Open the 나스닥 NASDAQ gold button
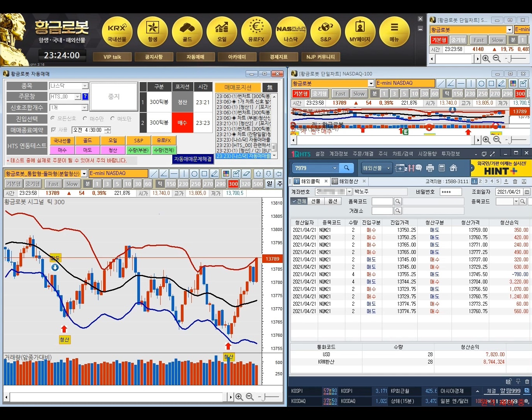The width and height of the screenshot is (532, 420). pos(291,32)
